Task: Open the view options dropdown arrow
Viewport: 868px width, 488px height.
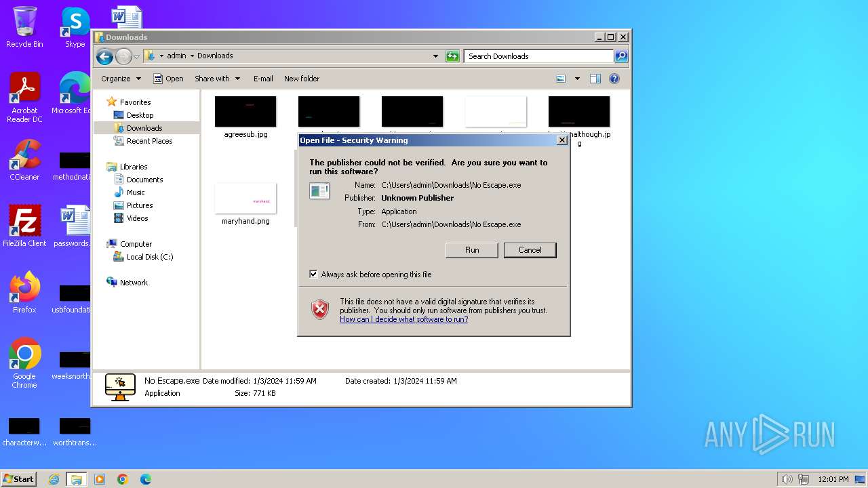Action: click(x=577, y=79)
